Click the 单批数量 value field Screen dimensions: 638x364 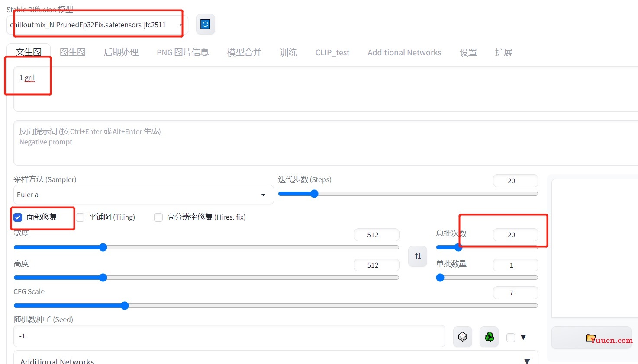516,265
